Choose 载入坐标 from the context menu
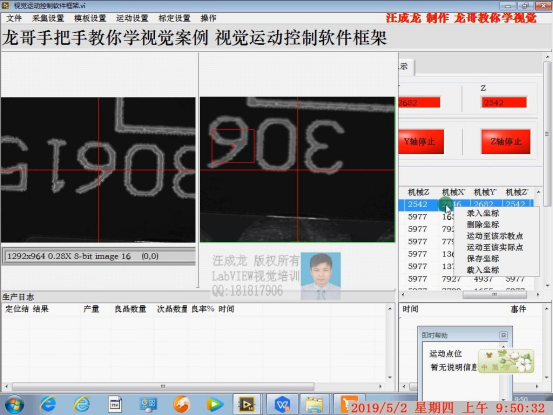This screenshot has width=553, height=415. (x=483, y=270)
